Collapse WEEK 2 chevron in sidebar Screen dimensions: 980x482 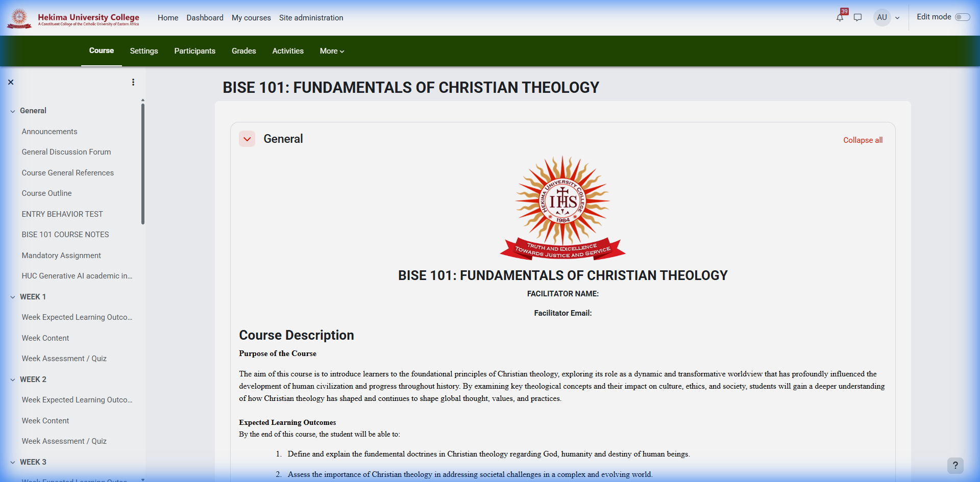13,379
